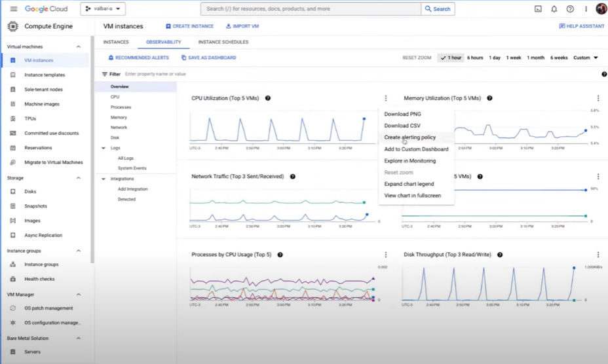Open the hamburger navigation menu

point(14,9)
